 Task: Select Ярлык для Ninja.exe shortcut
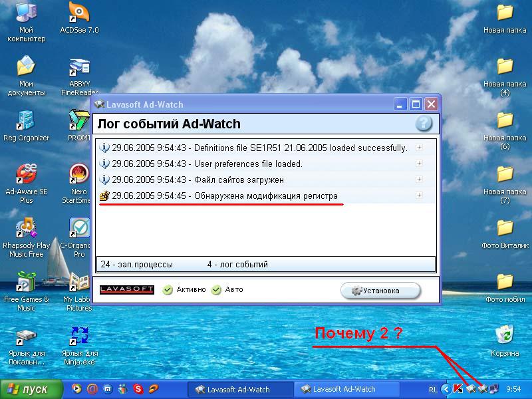click(x=79, y=346)
